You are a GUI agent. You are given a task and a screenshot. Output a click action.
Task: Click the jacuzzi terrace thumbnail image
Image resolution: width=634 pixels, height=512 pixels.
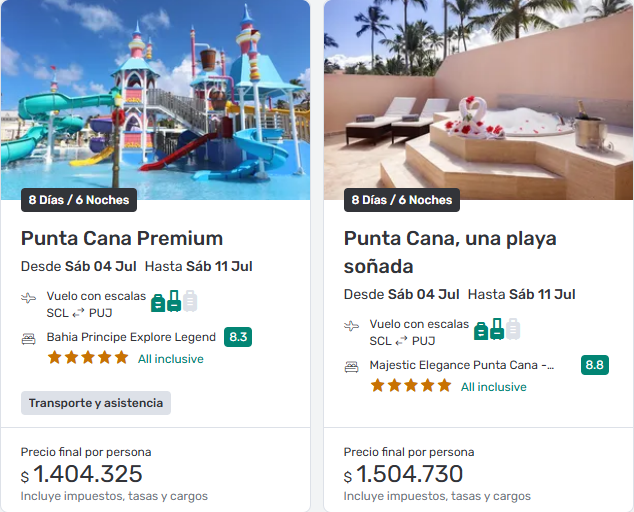478,90
